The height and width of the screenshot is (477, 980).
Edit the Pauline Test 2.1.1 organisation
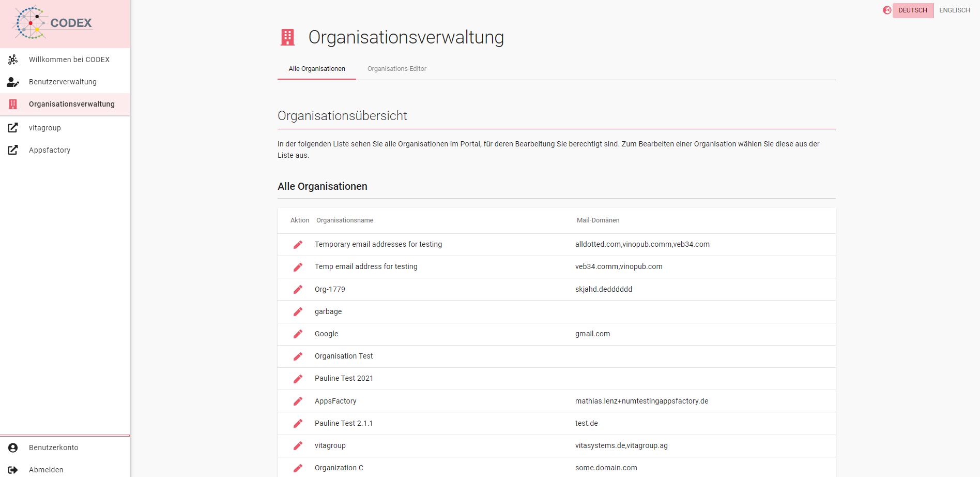tap(298, 423)
